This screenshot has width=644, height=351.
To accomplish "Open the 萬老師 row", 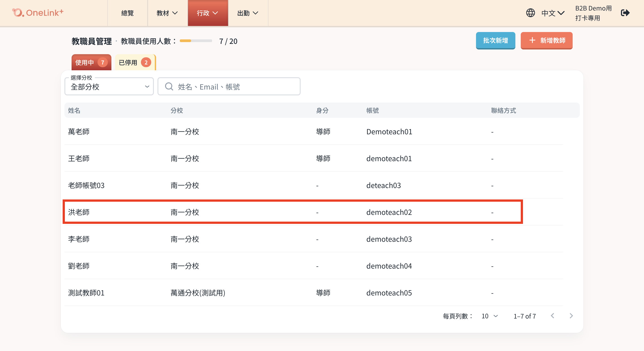I will tap(314, 132).
